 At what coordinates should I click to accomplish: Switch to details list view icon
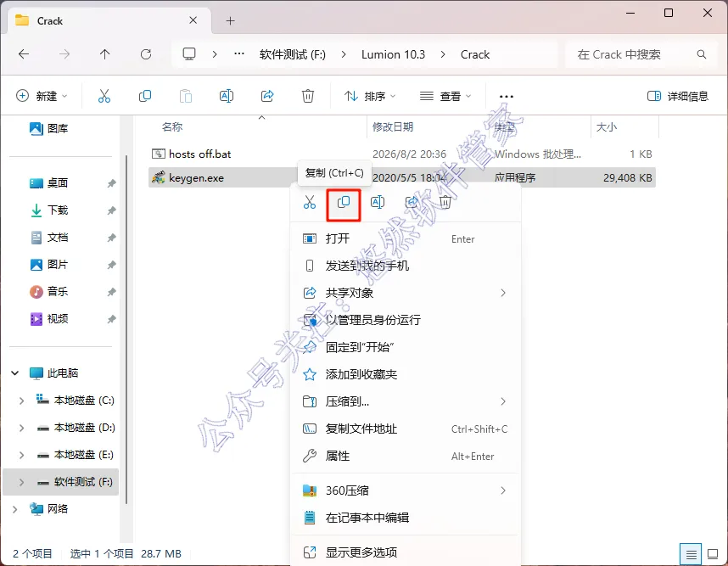[x=691, y=554]
